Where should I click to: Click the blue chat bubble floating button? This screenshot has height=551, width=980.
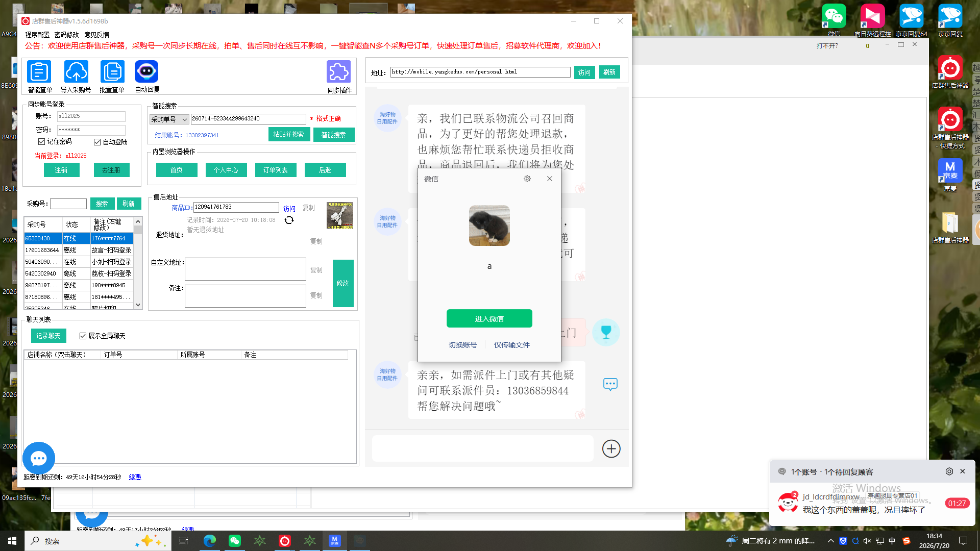click(39, 458)
